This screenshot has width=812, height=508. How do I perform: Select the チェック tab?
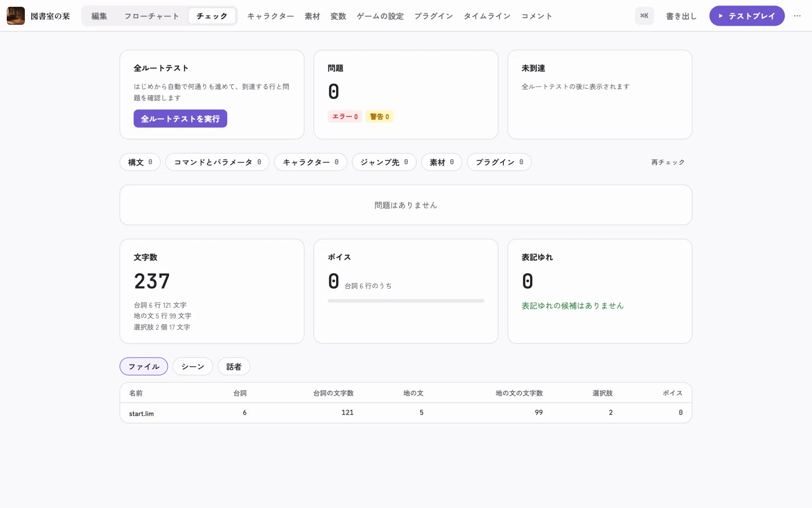[x=212, y=16]
